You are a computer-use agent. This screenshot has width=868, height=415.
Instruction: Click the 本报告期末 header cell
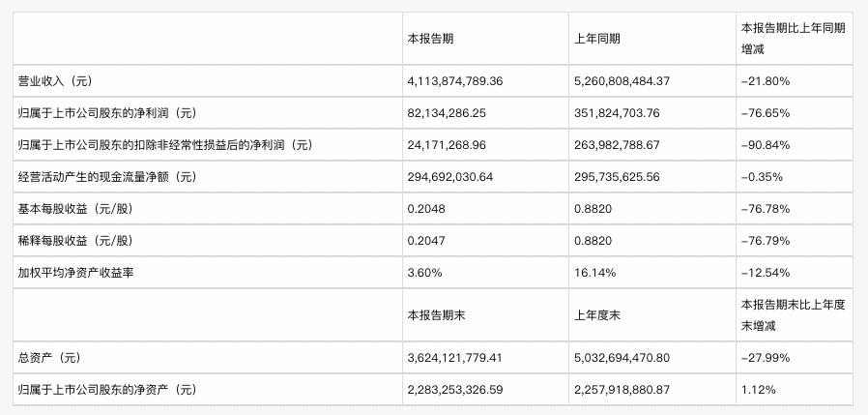coord(437,315)
